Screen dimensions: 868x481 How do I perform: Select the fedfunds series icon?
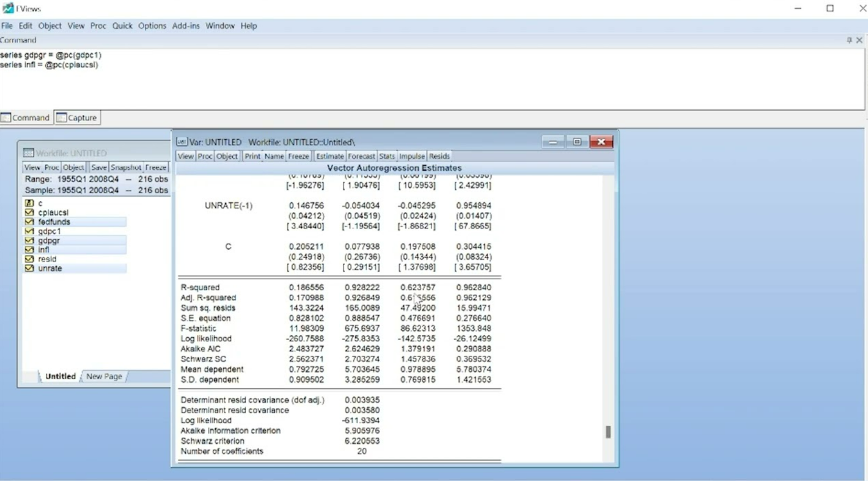tap(29, 222)
